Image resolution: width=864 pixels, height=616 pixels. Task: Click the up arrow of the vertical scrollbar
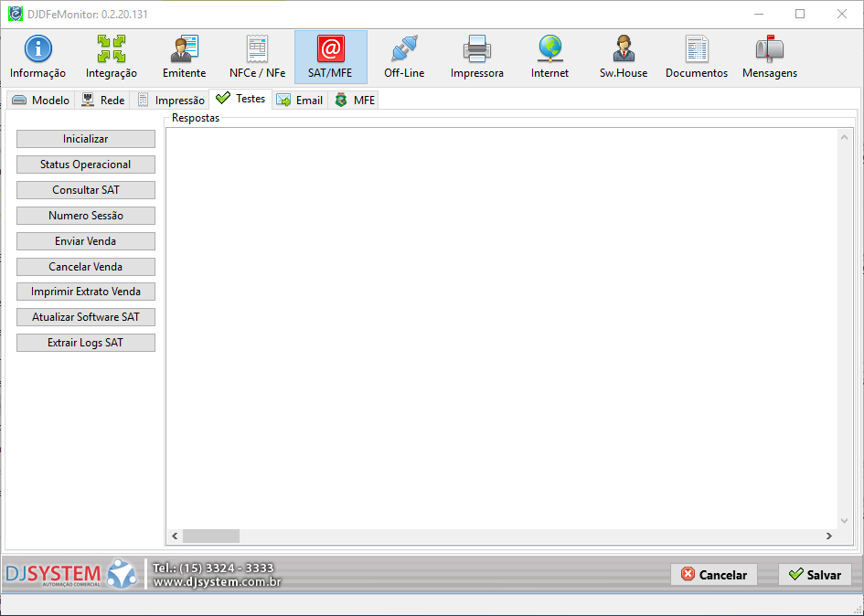(844, 137)
